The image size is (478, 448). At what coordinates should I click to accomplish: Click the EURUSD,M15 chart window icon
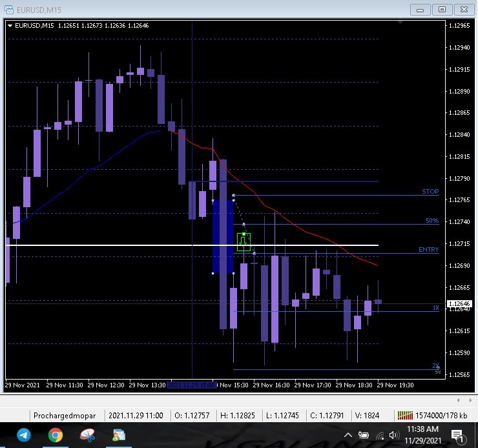click(9, 10)
